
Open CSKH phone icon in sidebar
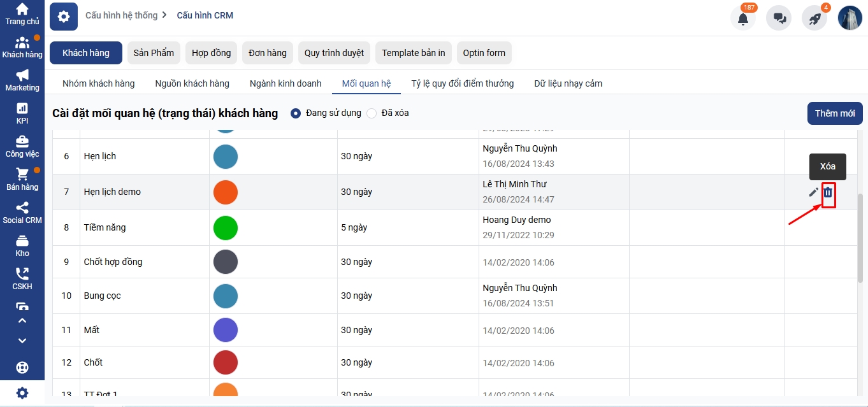click(x=22, y=278)
